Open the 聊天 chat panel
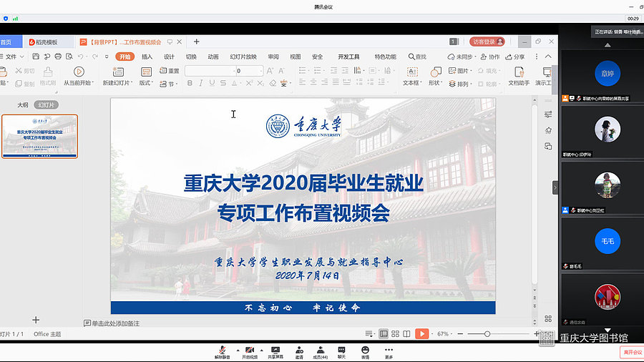Viewport: 644px width, 362px height. pos(342,352)
